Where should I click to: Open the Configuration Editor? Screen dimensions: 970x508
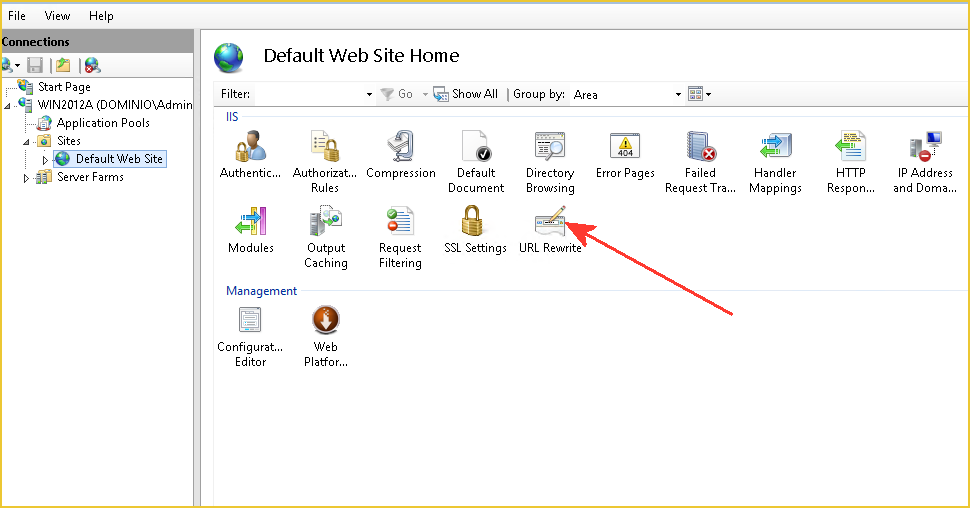click(x=250, y=336)
